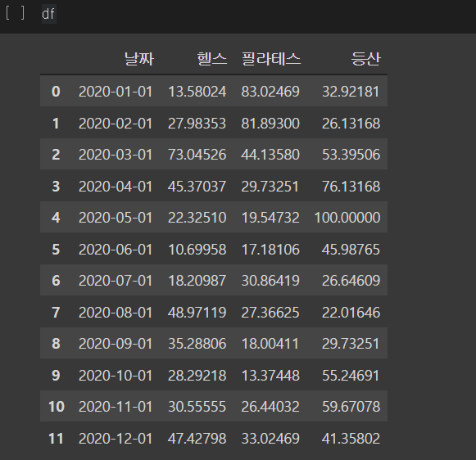The width and height of the screenshot is (476, 460).
Task: Click the value 32.92181
Action: point(351,92)
